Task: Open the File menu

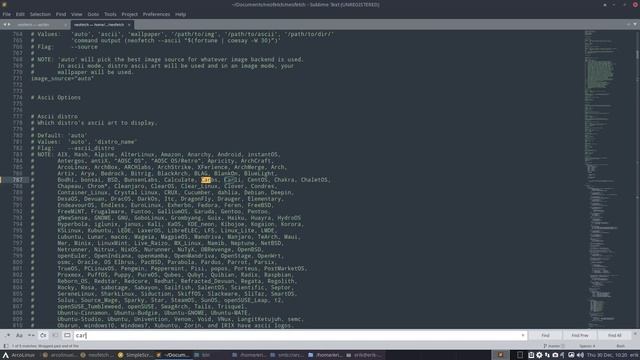Action: (7, 14)
